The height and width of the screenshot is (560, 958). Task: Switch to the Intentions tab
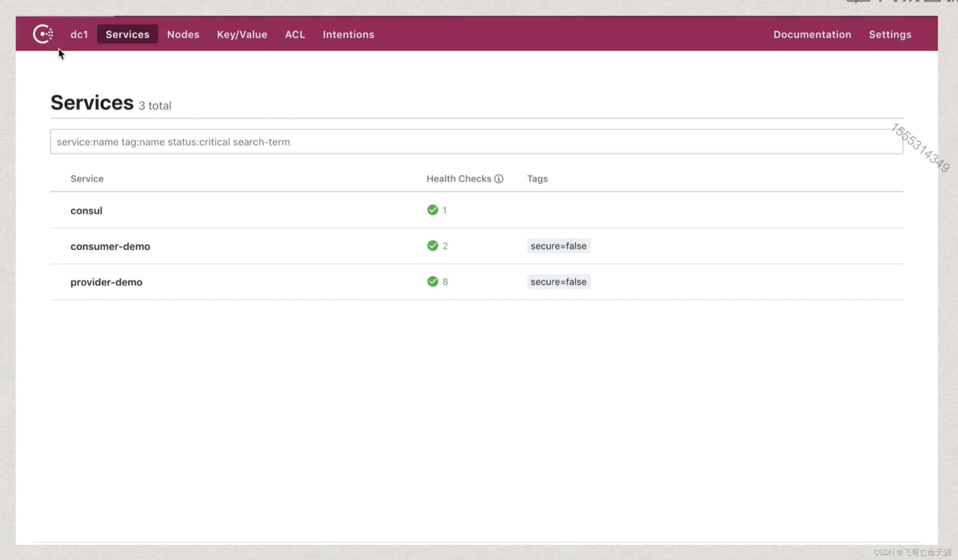(x=348, y=35)
